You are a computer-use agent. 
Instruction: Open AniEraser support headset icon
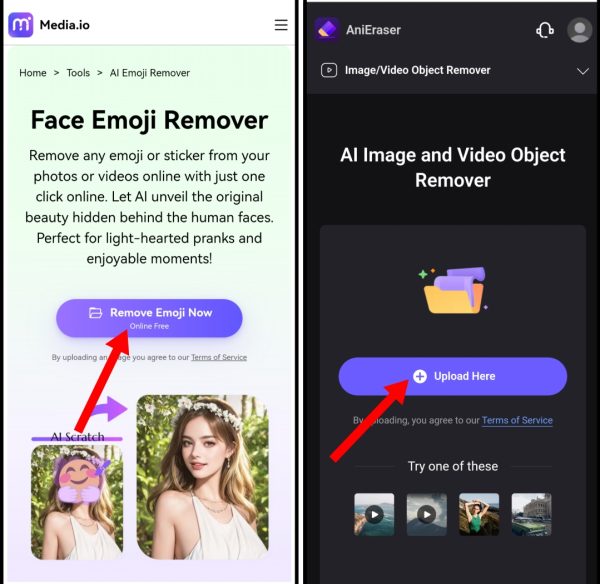pos(545,30)
